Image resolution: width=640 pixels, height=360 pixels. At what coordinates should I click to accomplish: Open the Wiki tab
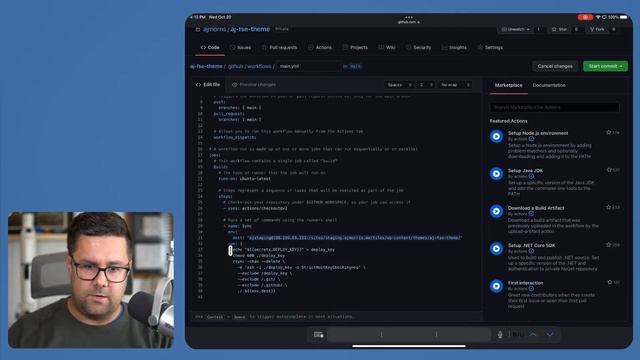[x=387, y=47]
